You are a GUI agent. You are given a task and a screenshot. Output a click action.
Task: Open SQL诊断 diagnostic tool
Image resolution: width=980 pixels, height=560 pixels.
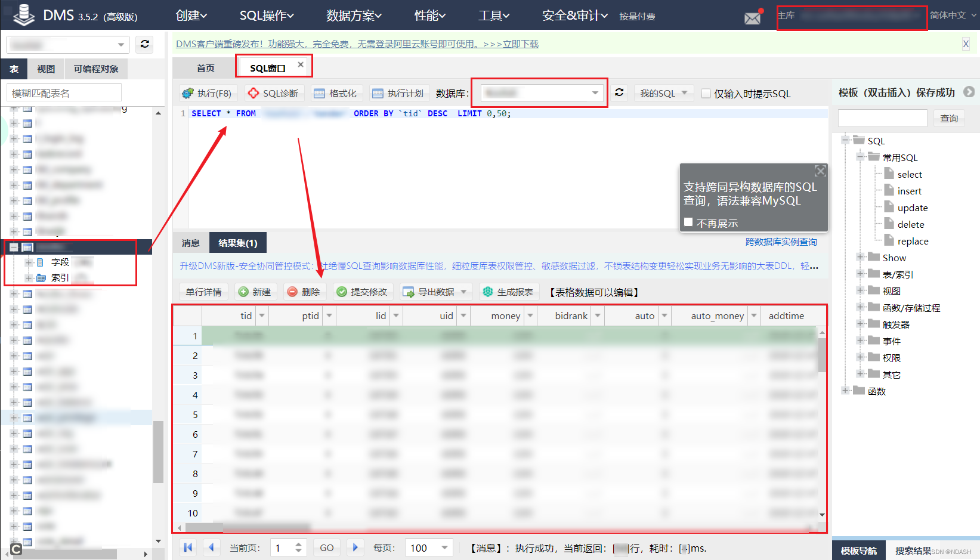click(x=273, y=93)
